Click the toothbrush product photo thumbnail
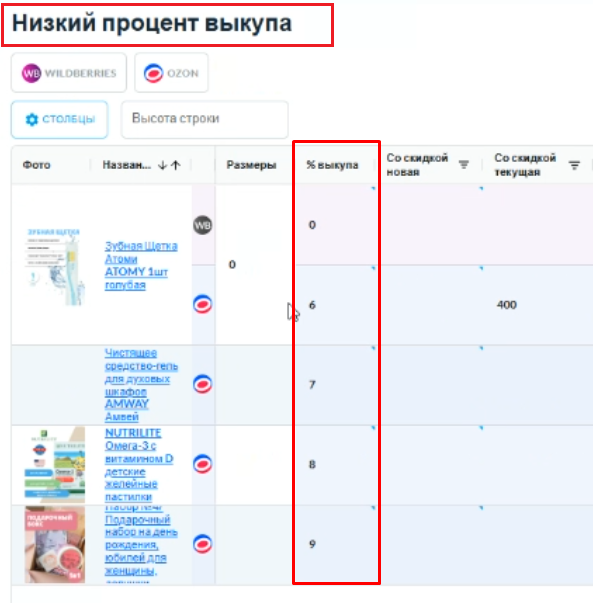 [x=54, y=266]
